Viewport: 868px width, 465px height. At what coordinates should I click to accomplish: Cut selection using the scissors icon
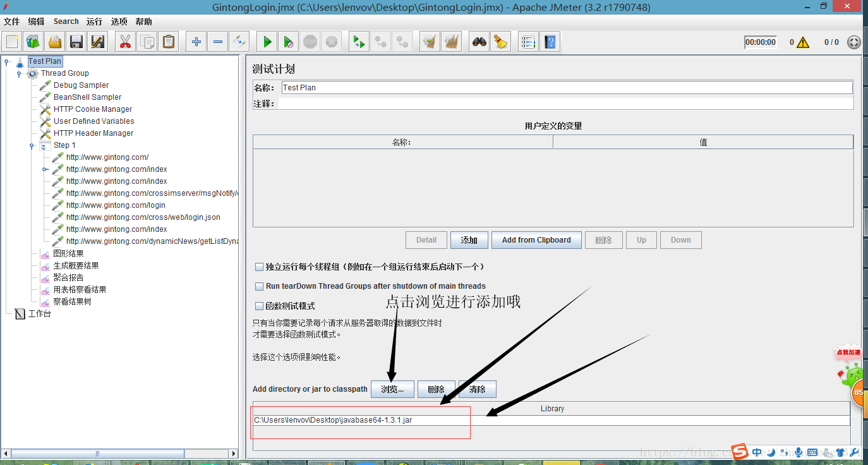point(125,42)
